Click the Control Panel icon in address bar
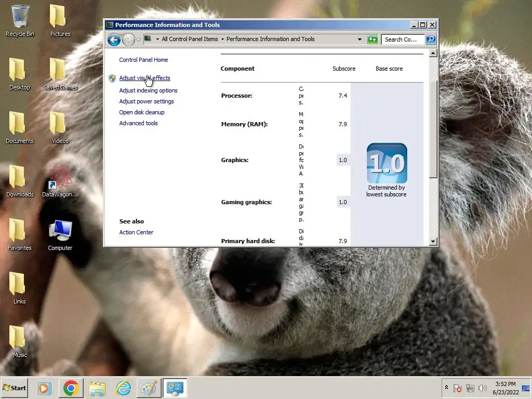Viewport: 532px width, 399px height. [148, 39]
